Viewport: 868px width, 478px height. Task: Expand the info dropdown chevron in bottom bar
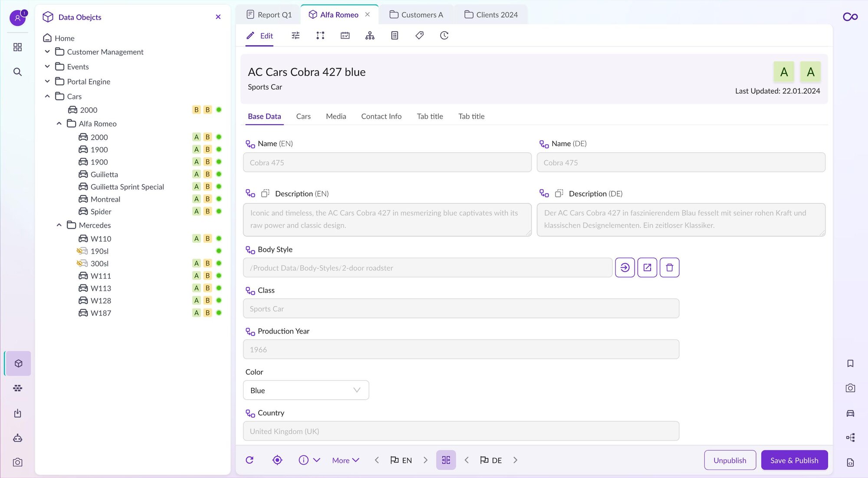click(x=317, y=460)
